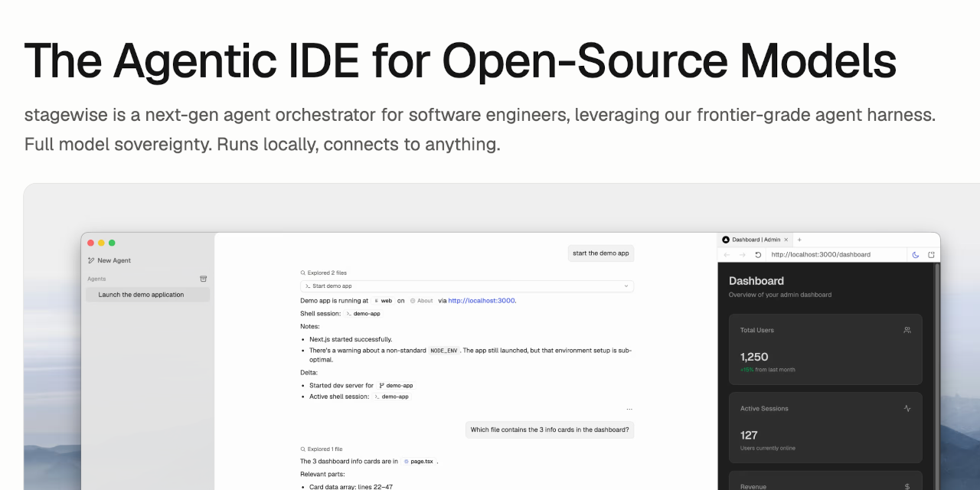Click the About chip in the response

[x=422, y=301]
